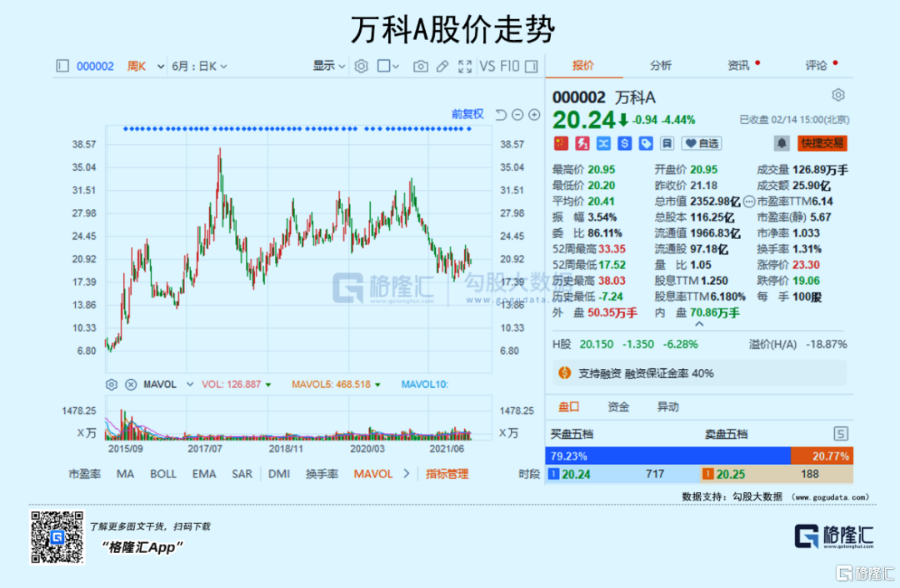Select the DMI indicator
The width and height of the screenshot is (900, 588).
point(279,475)
